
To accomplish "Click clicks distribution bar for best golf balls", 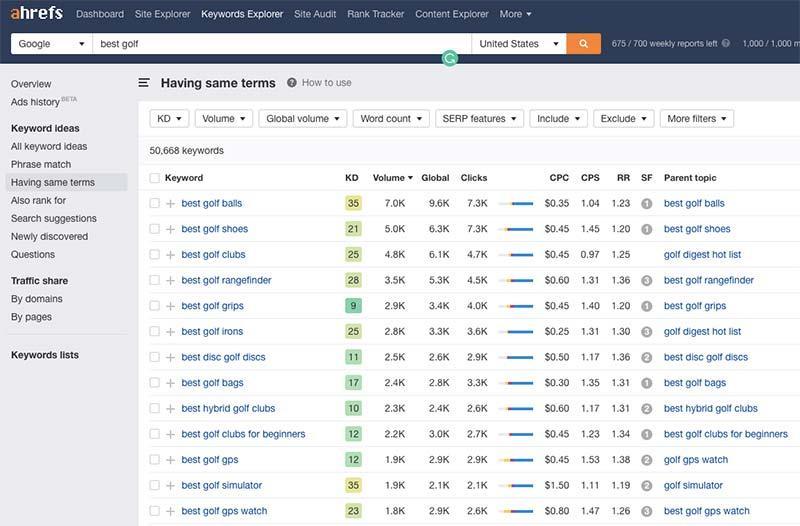I will pos(516,204).
